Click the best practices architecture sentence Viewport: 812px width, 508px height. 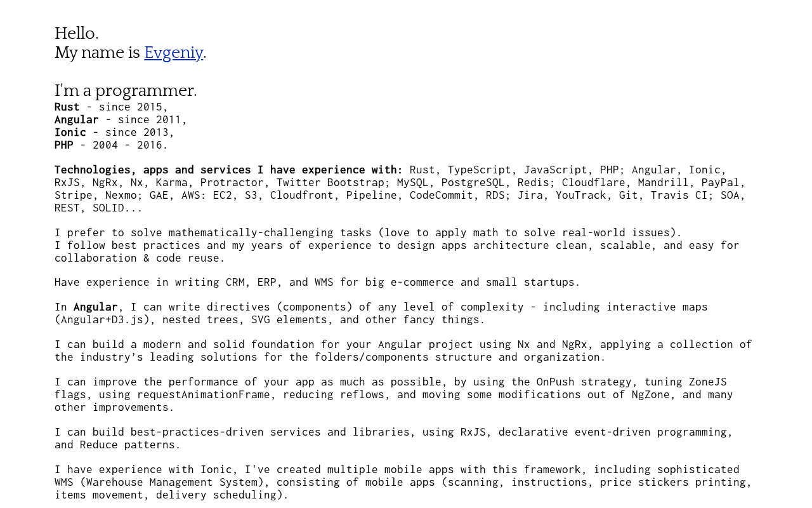point(396,251)
